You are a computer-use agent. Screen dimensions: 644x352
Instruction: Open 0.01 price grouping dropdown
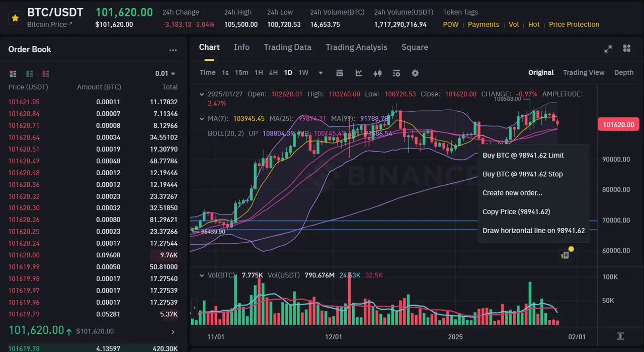point(166,74)
